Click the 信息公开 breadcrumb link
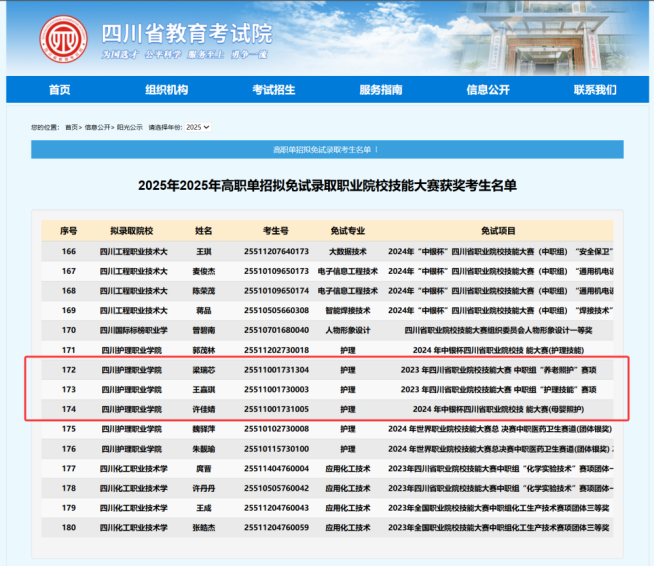 click(x=97, y=127)
